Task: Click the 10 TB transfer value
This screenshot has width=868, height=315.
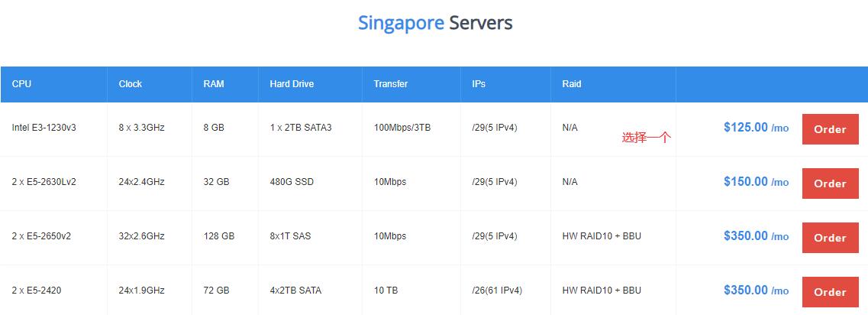Action: click(386, 291)
